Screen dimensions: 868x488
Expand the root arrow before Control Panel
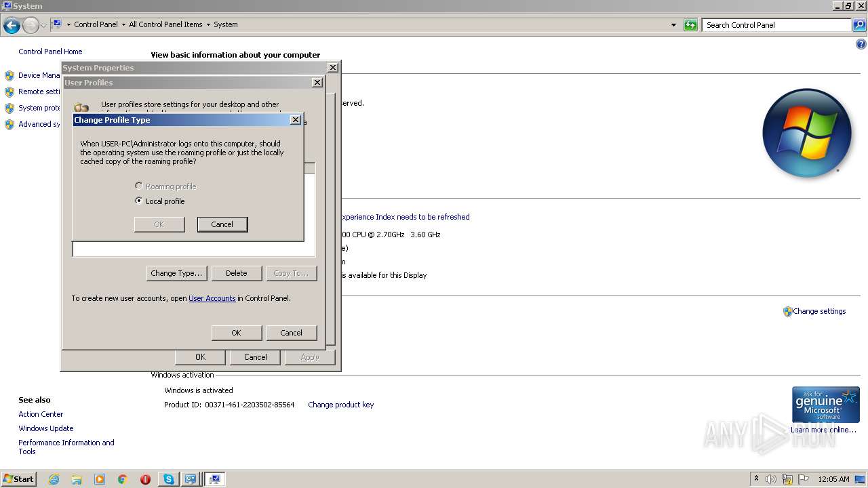(x=68, y=24)
